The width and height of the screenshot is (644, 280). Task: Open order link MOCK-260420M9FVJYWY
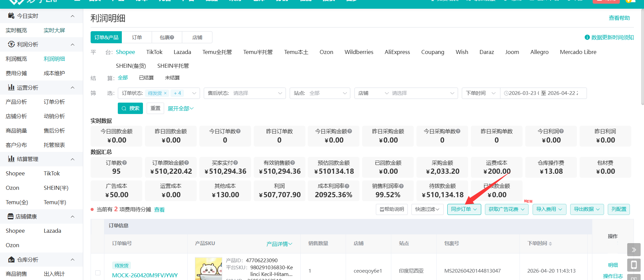(145, 275)
